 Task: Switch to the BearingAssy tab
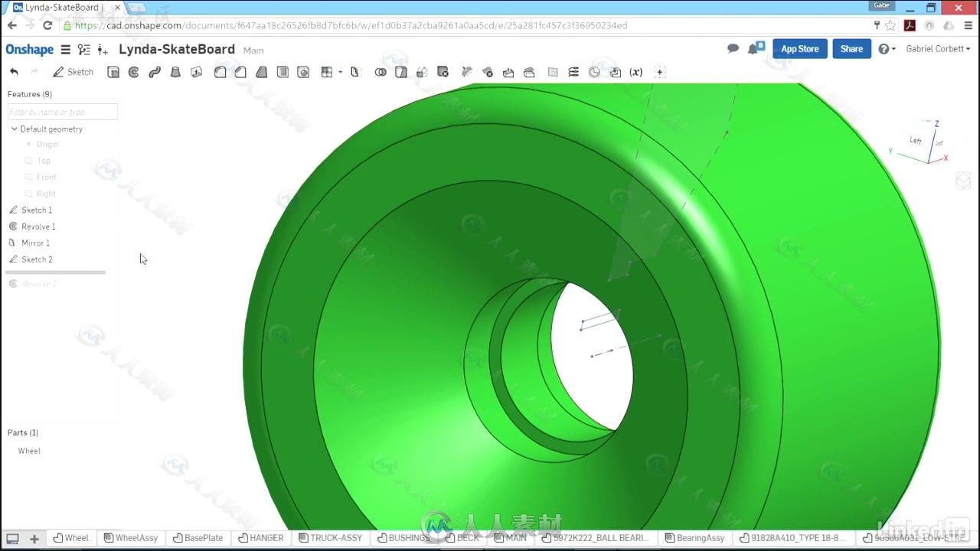(x=694, y=538)
